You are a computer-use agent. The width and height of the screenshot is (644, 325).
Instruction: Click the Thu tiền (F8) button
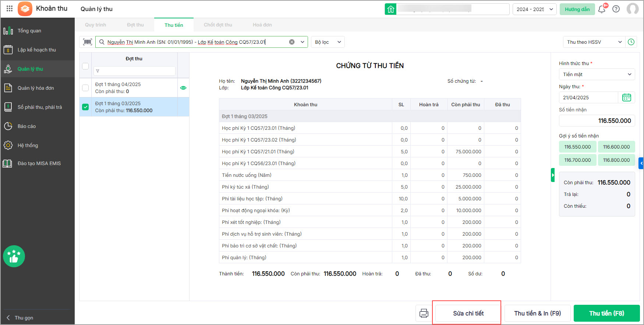[x=606, y=313]
